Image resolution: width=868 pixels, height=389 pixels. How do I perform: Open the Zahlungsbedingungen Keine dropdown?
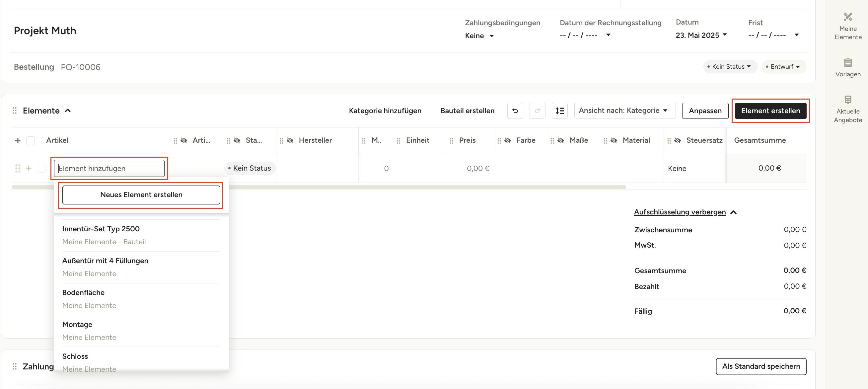click(x=479, y=36)
